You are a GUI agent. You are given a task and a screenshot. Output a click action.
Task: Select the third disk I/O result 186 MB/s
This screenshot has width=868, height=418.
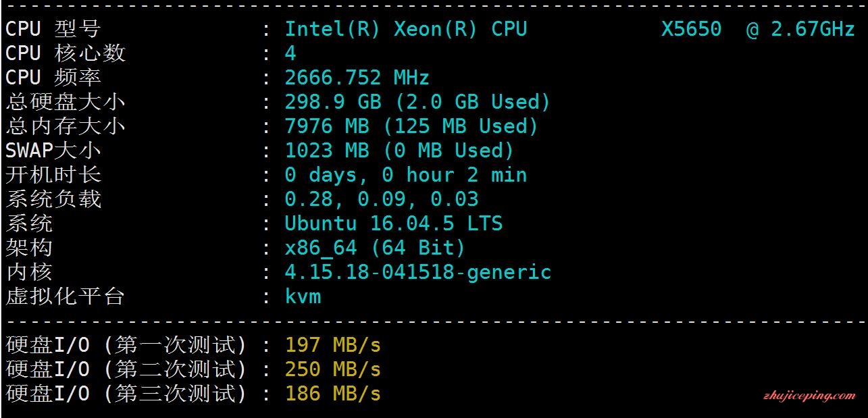coord(333,394)
